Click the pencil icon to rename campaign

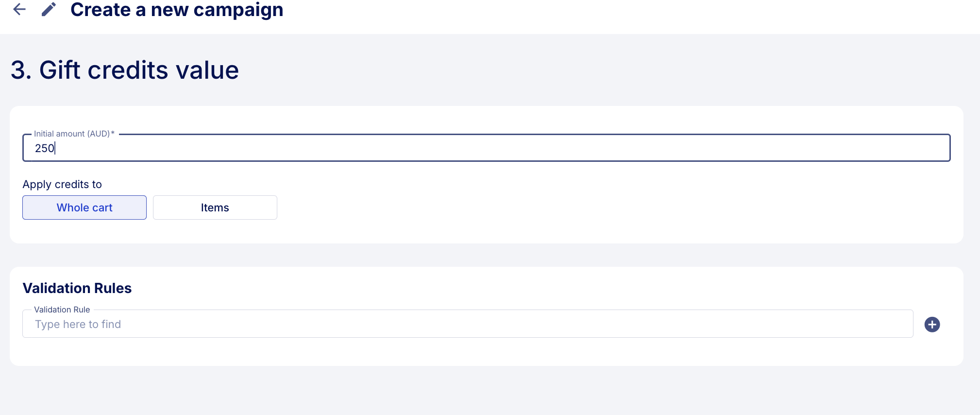(49, 9)
